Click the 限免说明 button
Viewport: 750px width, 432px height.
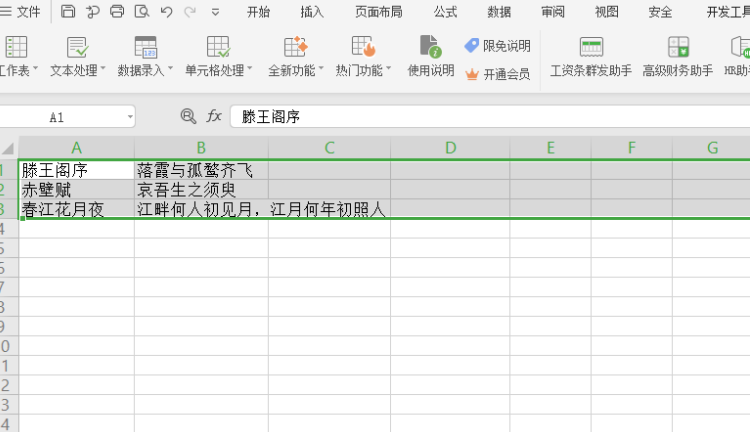click(x=497, y=46)
